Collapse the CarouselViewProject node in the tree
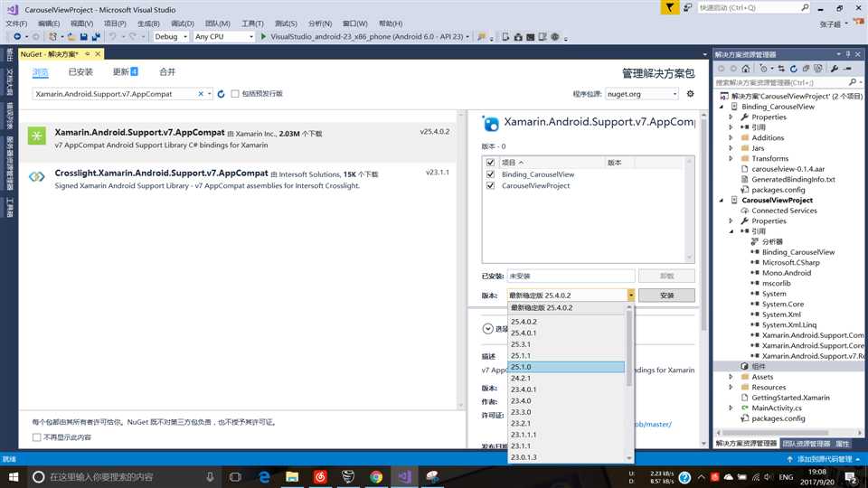The image size is (868, 488). pos(722,201)
